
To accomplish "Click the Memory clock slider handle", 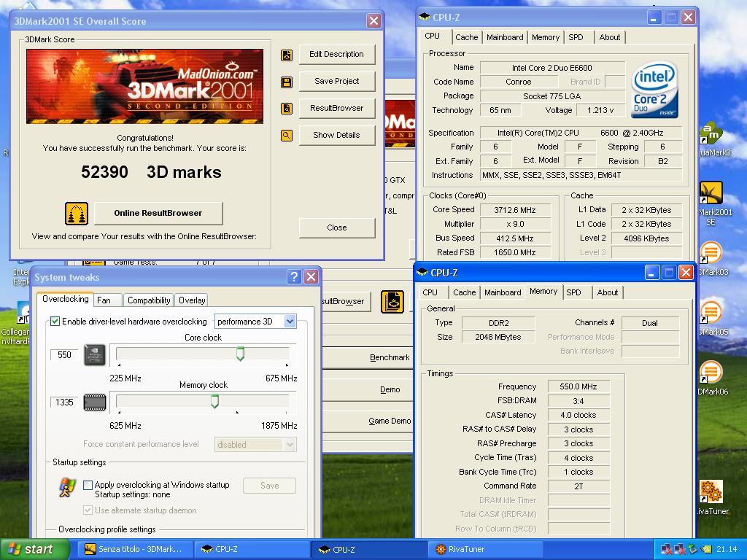I will tap(215, 402).
